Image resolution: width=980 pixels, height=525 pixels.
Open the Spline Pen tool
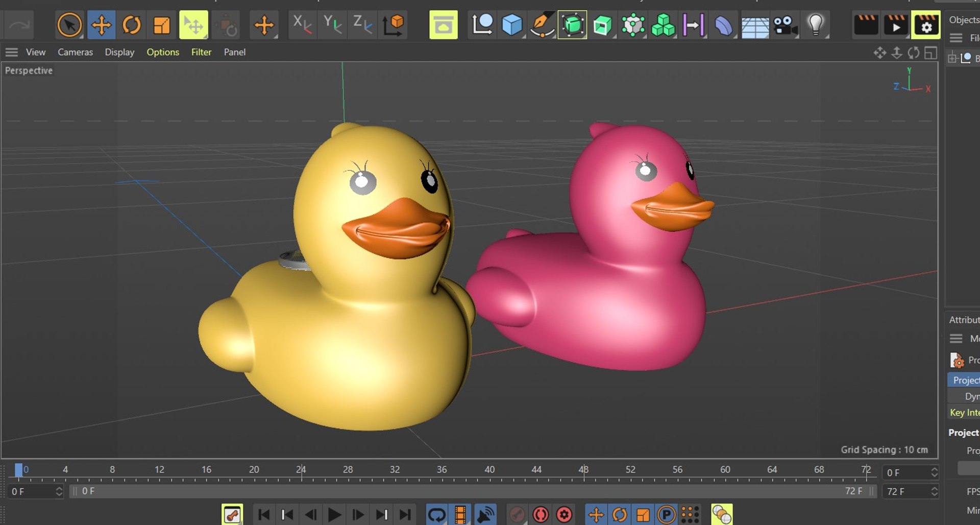(x=542, y=25)
